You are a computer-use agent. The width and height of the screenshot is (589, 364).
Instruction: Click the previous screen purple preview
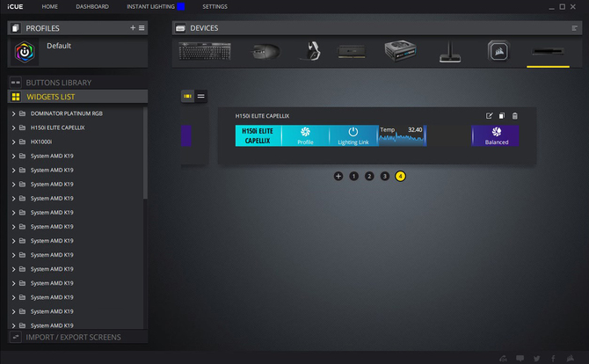(x=186, y=135)
